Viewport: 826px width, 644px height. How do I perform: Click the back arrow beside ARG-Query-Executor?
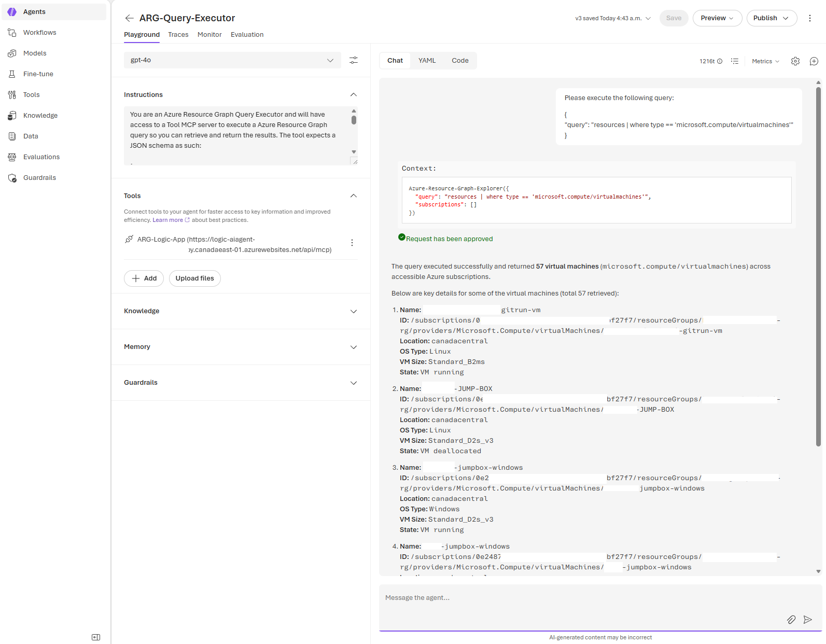[129, 18]
